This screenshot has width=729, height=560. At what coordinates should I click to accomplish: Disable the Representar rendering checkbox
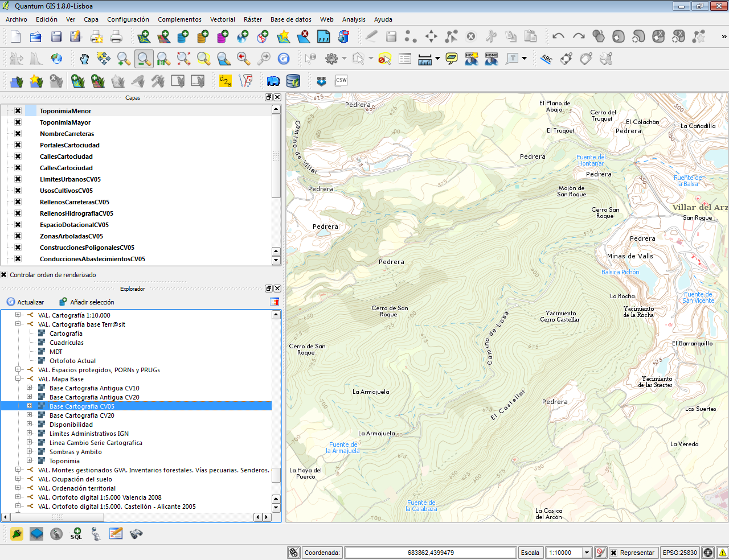tap(614, 552)
